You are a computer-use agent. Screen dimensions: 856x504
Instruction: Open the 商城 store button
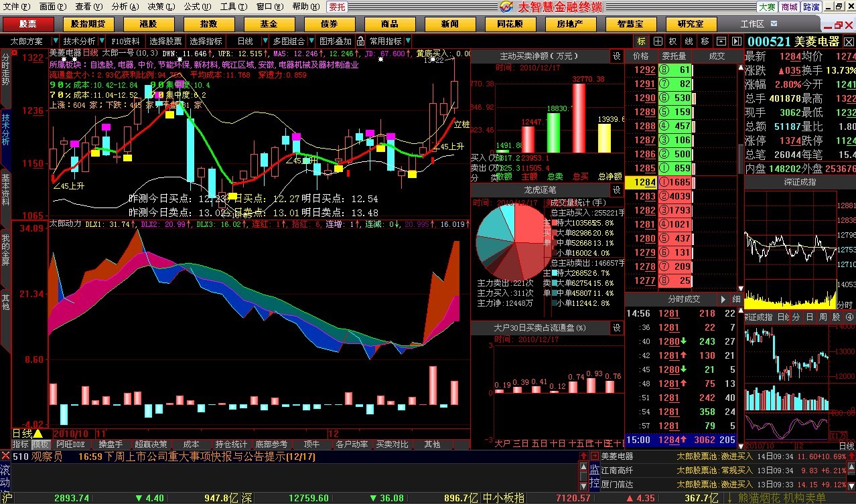point(790,7)
